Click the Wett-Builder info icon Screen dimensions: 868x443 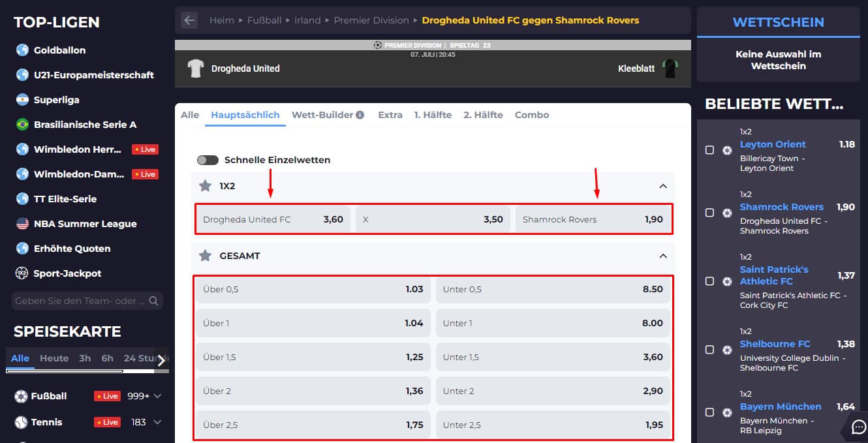tap(360, 115)
